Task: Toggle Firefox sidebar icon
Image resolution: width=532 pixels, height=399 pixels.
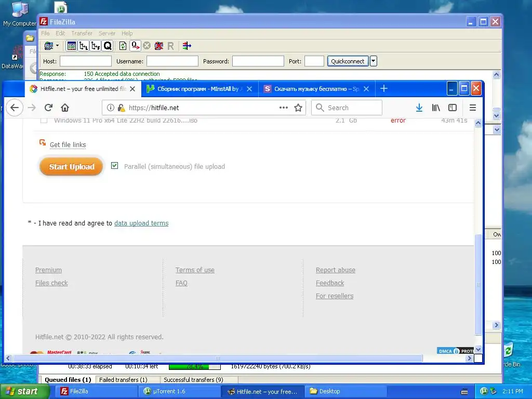Action: click(x=453, y=108)
